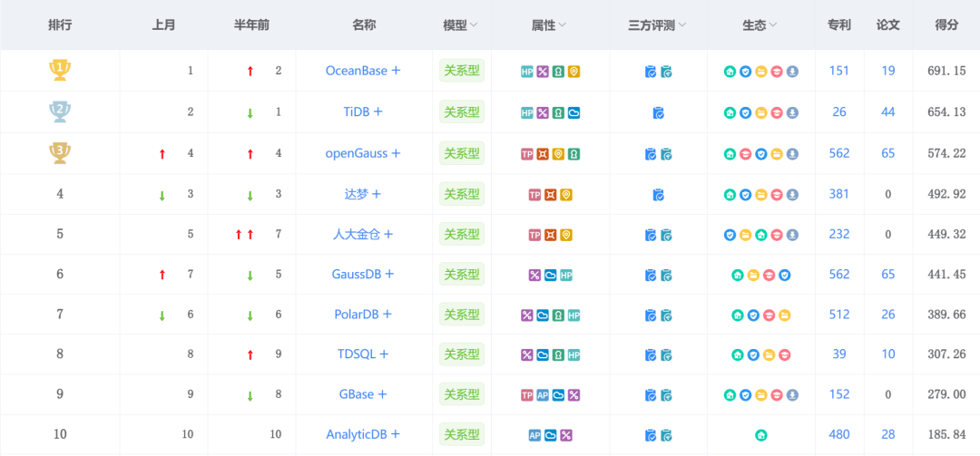
Task: Open the GBase + database link
Action: pos(363,394)
